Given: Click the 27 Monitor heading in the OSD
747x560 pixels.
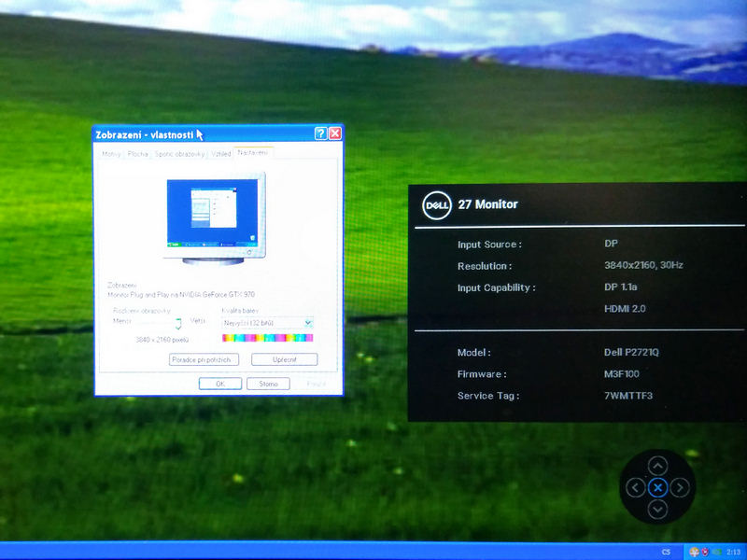Looking at the screenshot, I should click(x=487, y=204).
